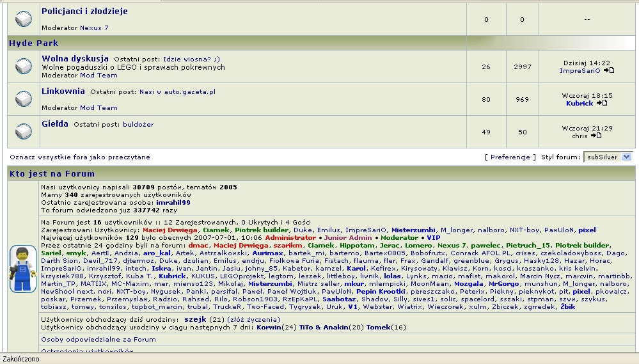Open Pepin Krootki profile link
This screenshot has height=364, width=639.
381,292
